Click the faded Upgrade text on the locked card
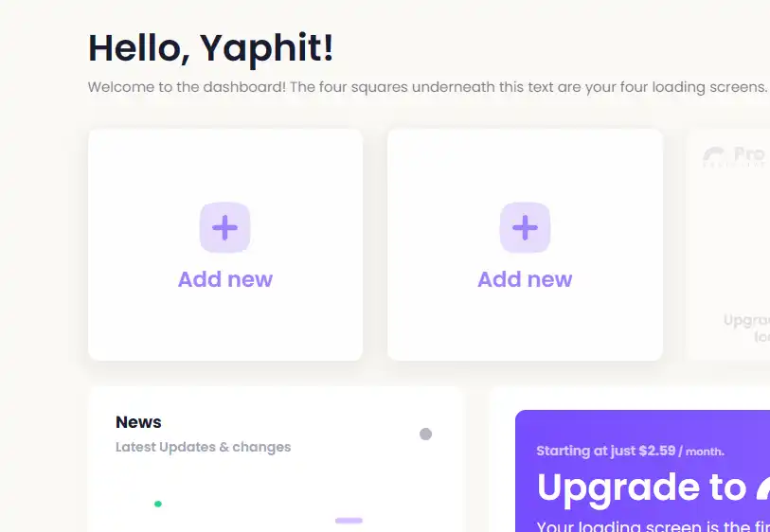The image size is (770, 532). click(746, 321)
